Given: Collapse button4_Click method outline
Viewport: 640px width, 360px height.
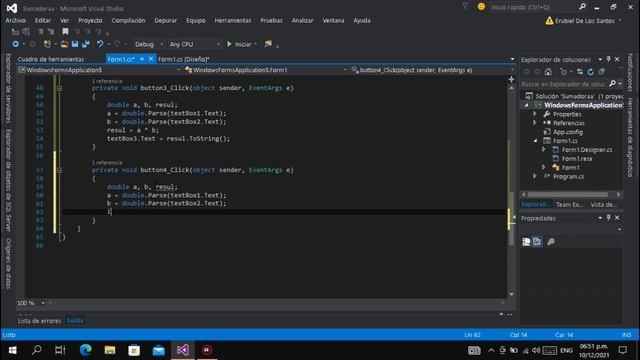Looking at the screenshot, I should point(60,170).
